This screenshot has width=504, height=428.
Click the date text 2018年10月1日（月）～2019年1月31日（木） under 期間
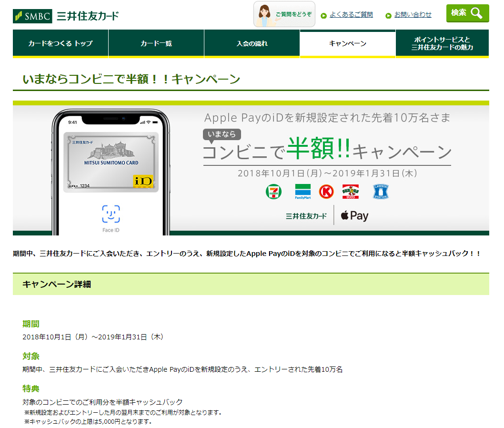click(94, 337)
